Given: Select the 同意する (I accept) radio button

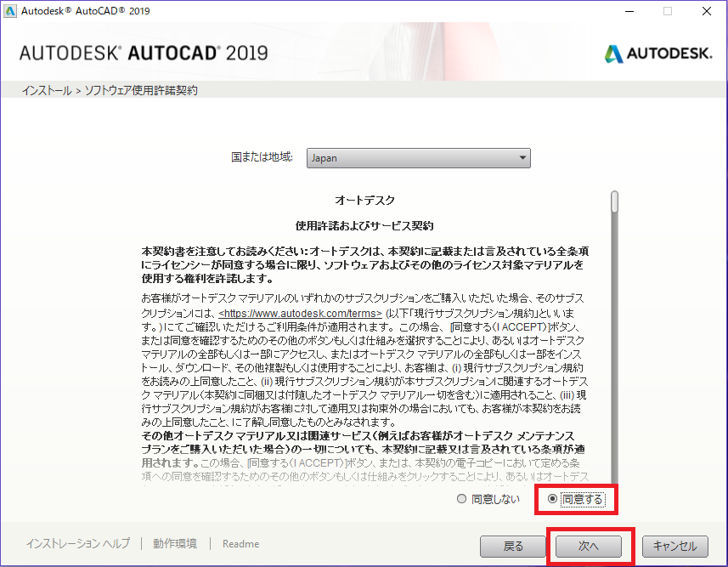Looking at the screenshot, I should pos(552,499).
